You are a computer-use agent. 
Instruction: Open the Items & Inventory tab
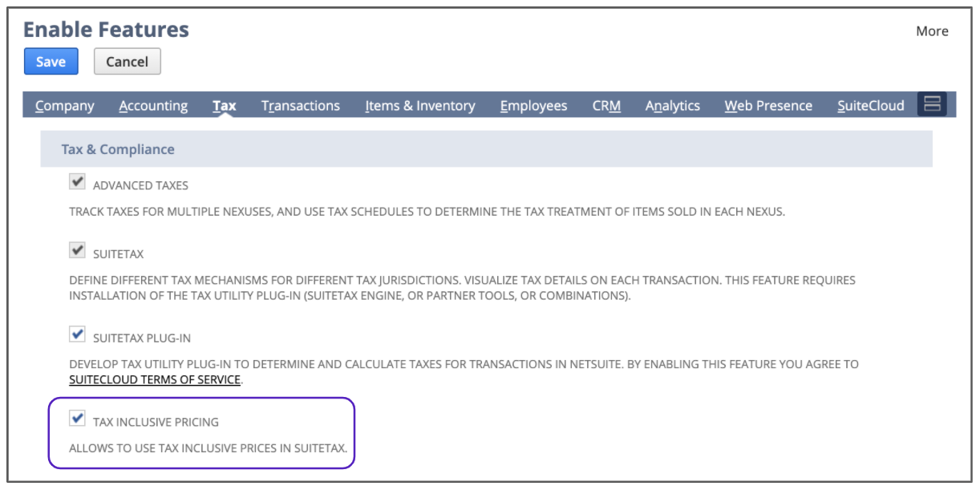point(420,106)
